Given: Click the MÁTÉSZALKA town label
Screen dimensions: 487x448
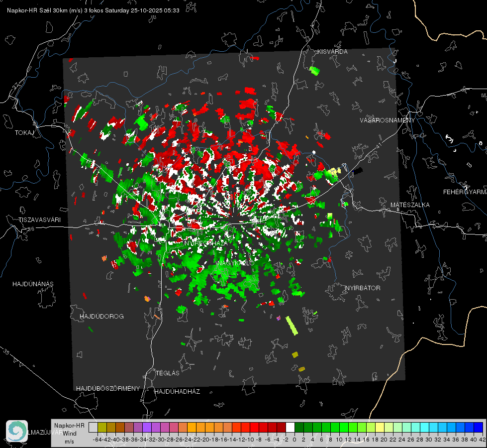Looking at the screenshot, I should (410, 205).
